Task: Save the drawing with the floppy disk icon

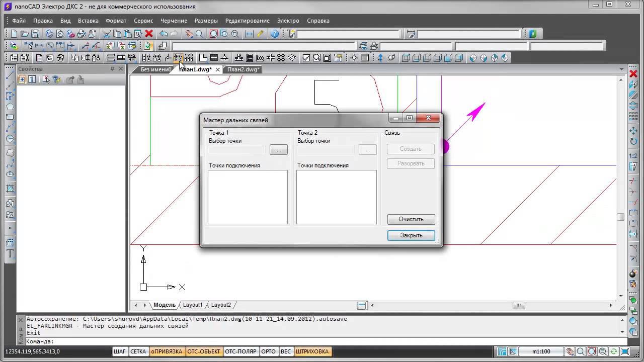Action: click(35, 34)
